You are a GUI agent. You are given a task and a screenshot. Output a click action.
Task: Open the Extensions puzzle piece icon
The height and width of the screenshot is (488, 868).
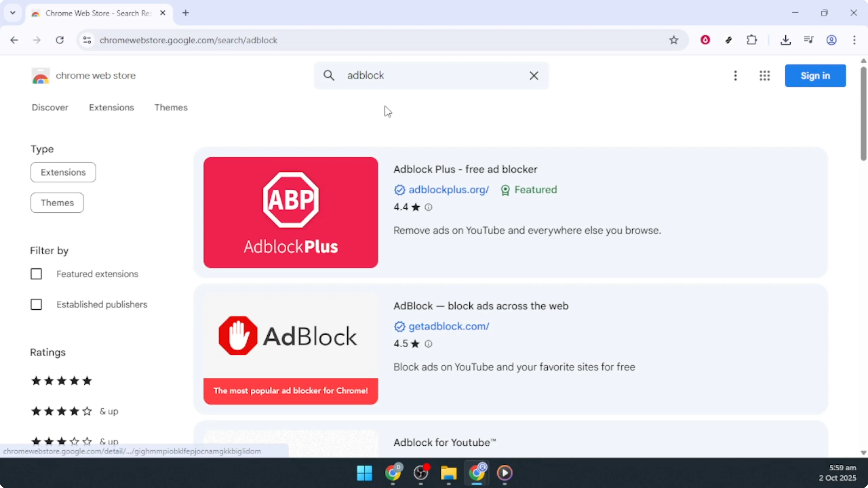point(752,40)
